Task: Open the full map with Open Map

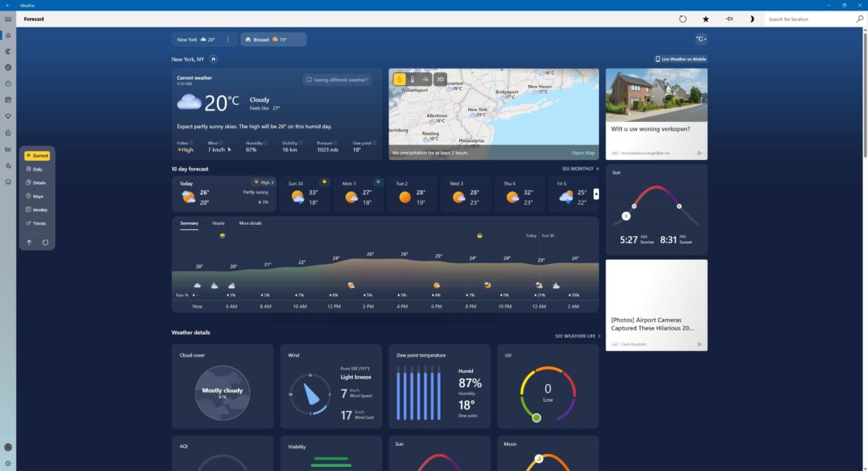Action: [x=582, y=152]
